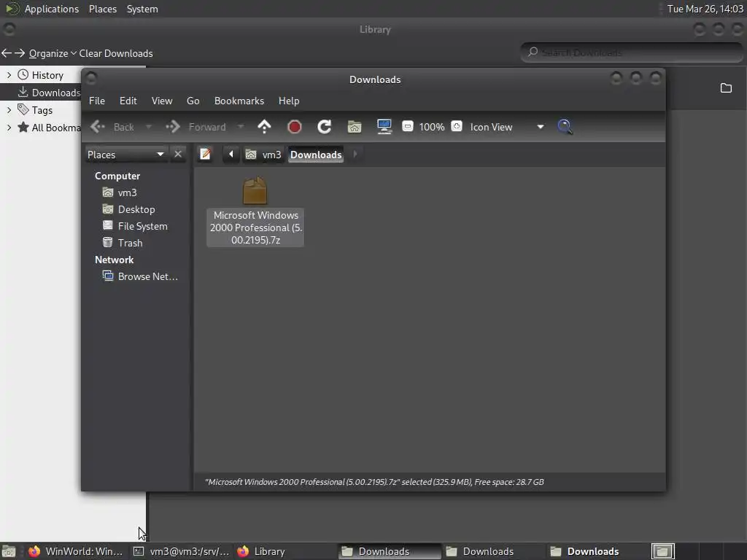Open the Edit menu
This screenshot has height=560, width=747.
(128, 101)
